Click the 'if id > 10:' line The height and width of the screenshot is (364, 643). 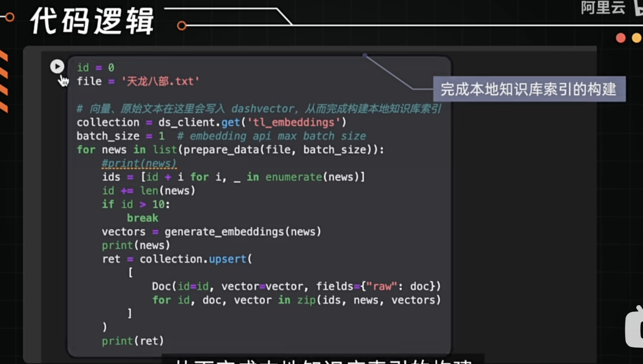click(136, 204)
